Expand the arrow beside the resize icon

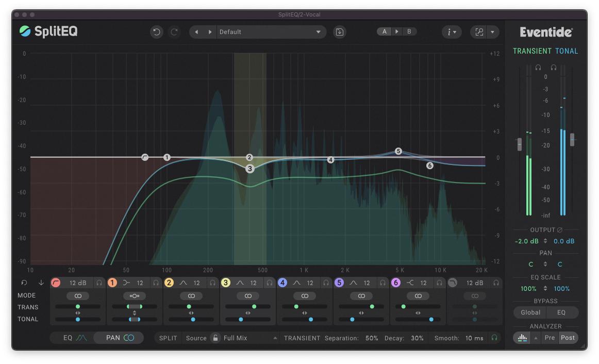[492, 31]
